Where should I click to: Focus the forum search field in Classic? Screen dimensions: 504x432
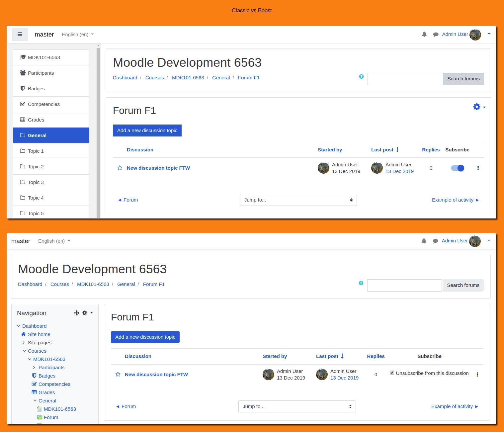(x=404, y=286)
